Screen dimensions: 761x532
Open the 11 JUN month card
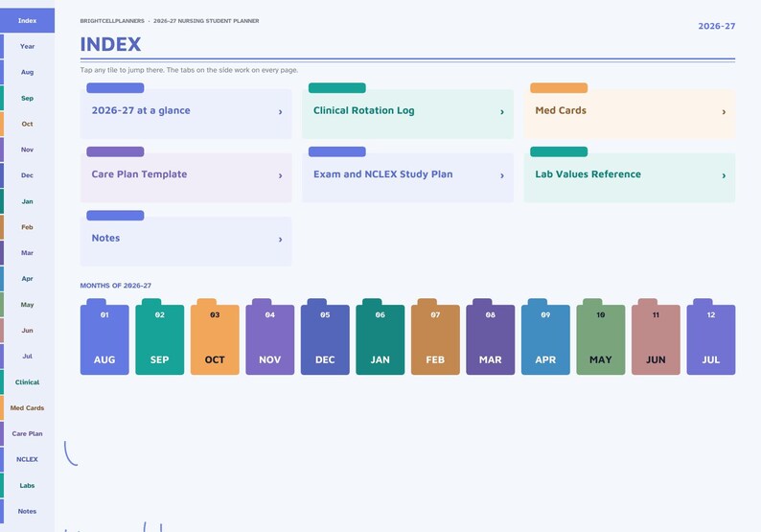656,338
